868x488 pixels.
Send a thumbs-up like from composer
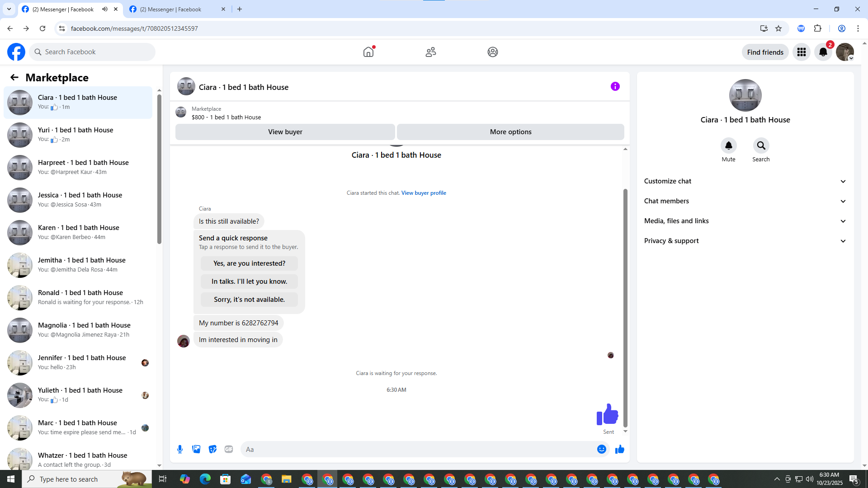pyautogui.click(x=619, y=449)
